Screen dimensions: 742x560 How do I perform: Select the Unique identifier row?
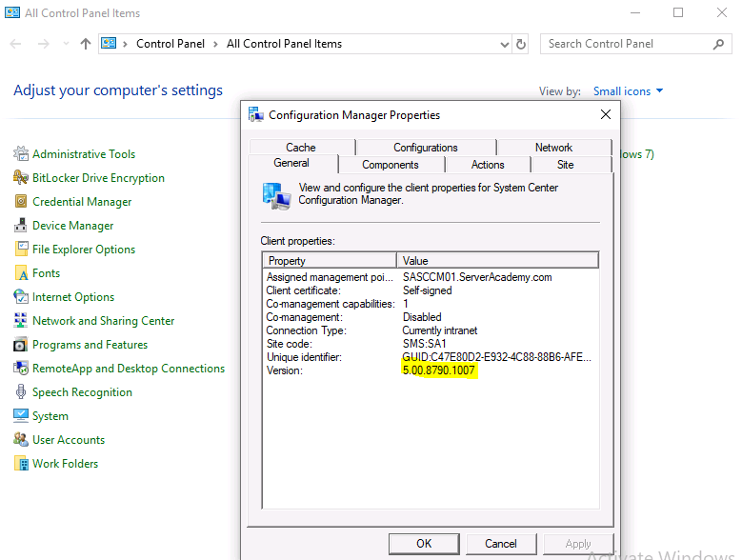point(431,357)
